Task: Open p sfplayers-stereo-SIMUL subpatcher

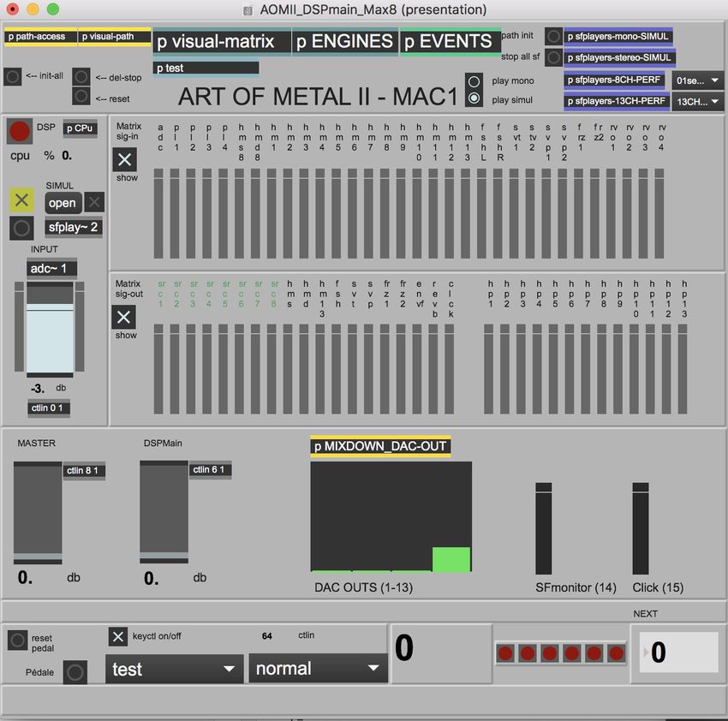Action: tap(620, 57)
